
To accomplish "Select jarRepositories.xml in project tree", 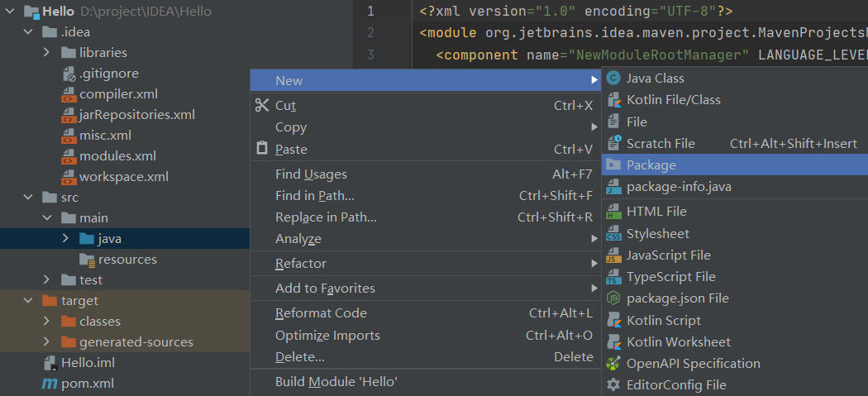I will click(136, 115).
